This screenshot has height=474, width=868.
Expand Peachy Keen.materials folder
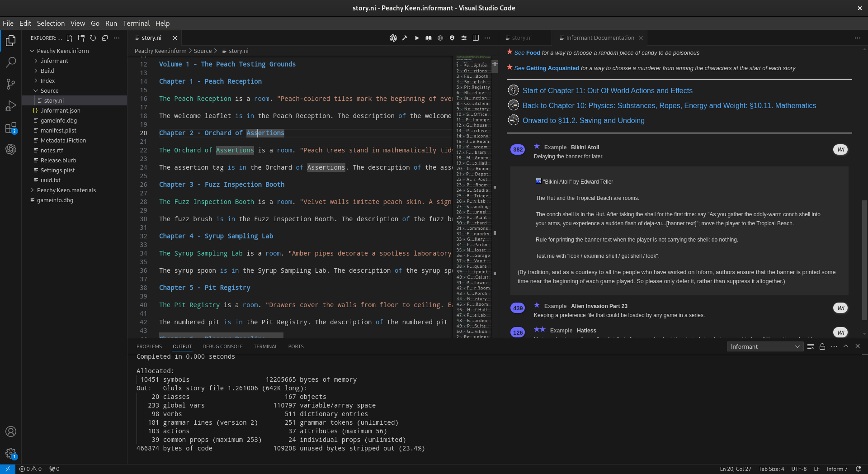(x=74, y=190)
